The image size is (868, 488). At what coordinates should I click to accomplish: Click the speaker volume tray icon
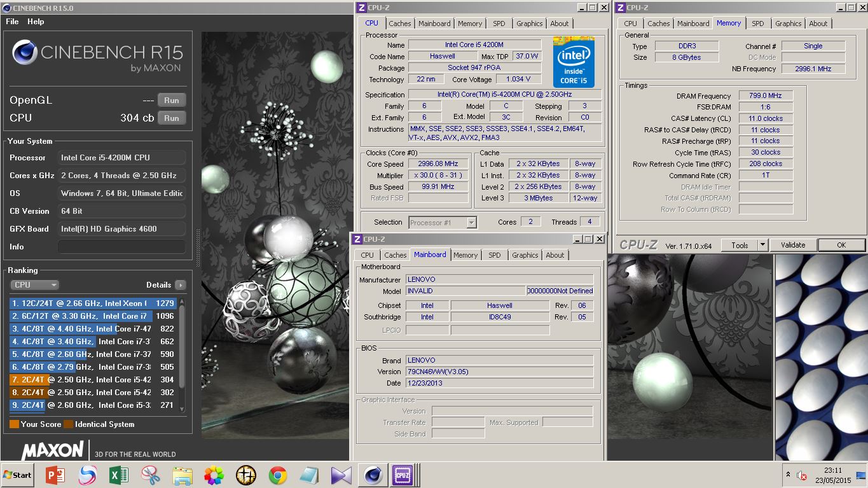pyautogui.click(x=803, y=475)
